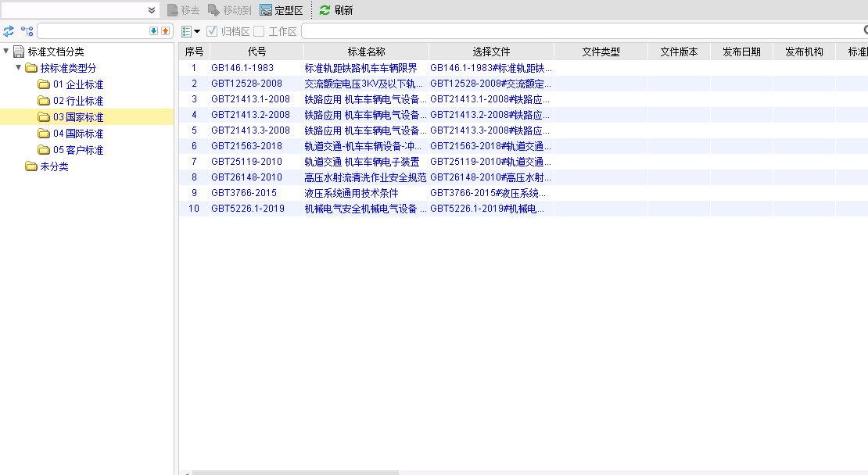Image resolution: width=868 pixels, height=475 pixels.
Task: Select code GBT25119-2010
Action: coord(247,162)
